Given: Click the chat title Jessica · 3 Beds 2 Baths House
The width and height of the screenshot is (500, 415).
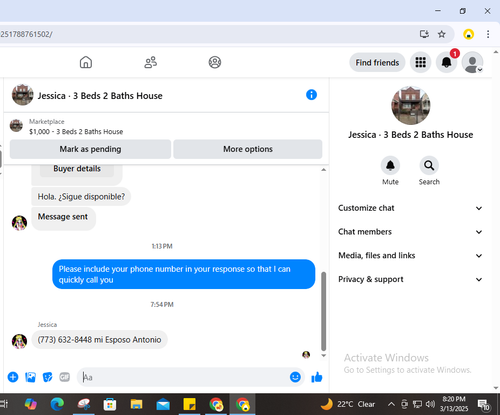Looking at the screenshot, I should (x=100, y=96).
